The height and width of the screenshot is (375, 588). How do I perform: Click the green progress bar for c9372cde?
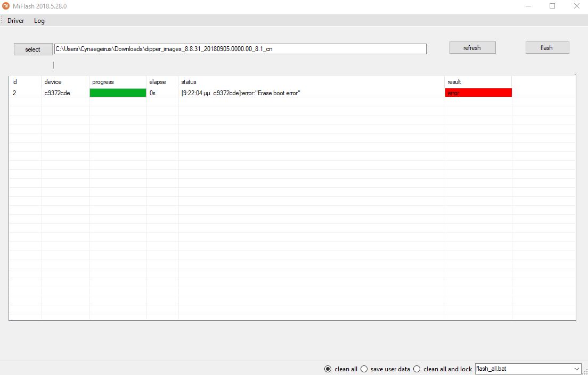tap(118, 93)
